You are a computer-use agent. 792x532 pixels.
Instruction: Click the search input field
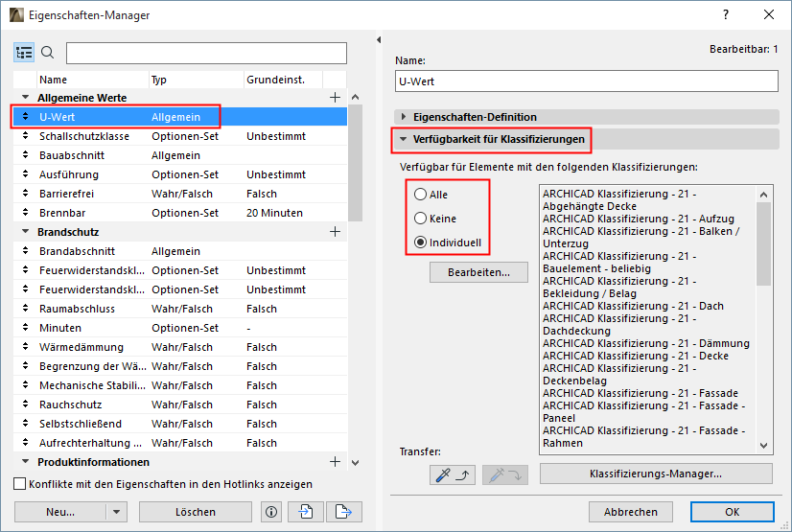(x=206, y=53)
